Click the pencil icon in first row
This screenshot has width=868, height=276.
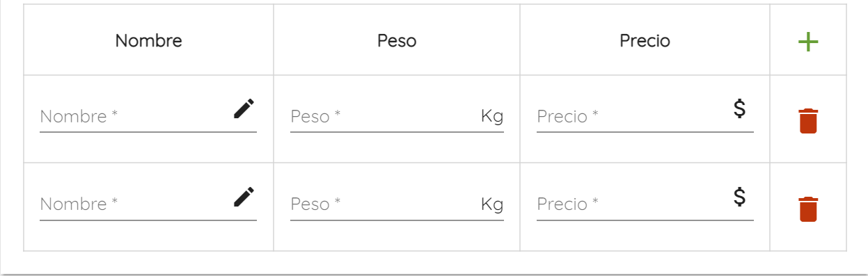click(244, 108)
